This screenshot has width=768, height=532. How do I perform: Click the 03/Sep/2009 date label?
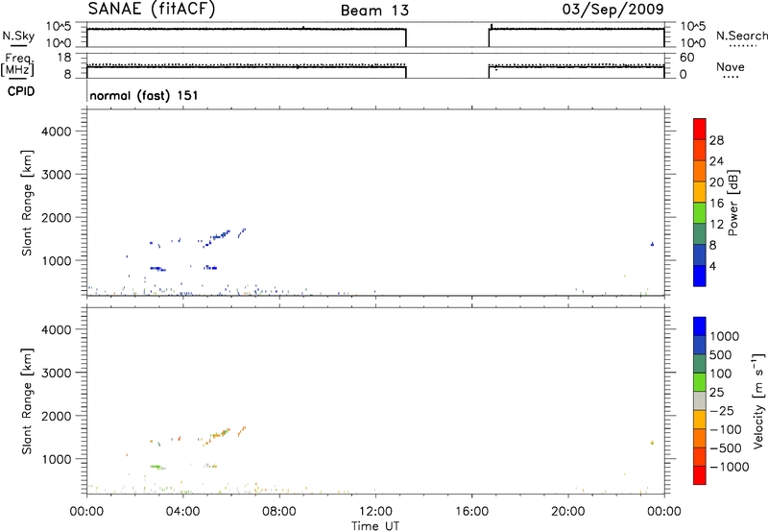tap(613, 10)
